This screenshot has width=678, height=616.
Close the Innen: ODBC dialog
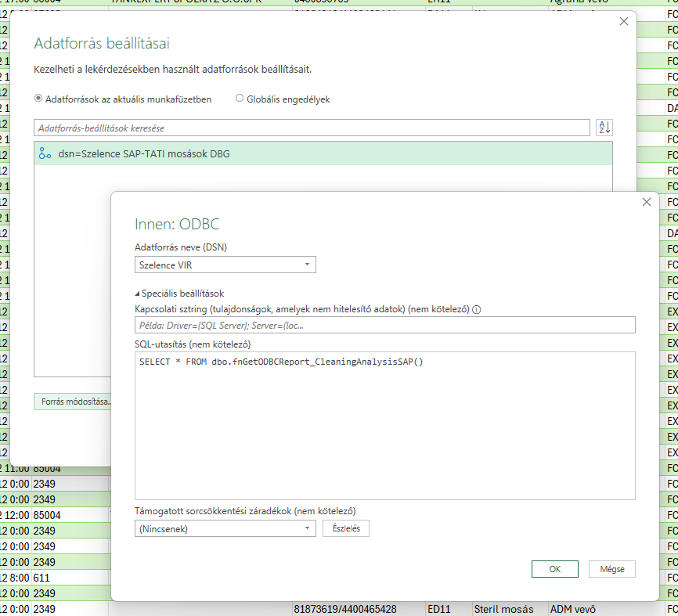[646, 202]
